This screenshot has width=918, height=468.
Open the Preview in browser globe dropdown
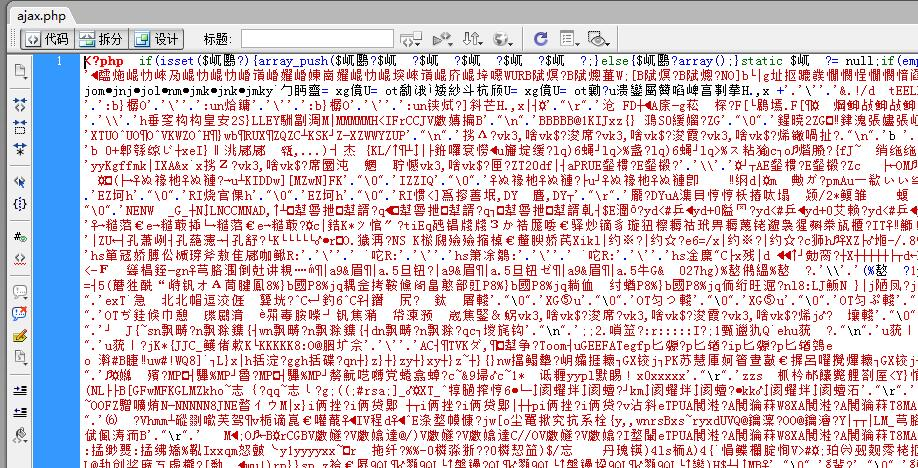503,39
